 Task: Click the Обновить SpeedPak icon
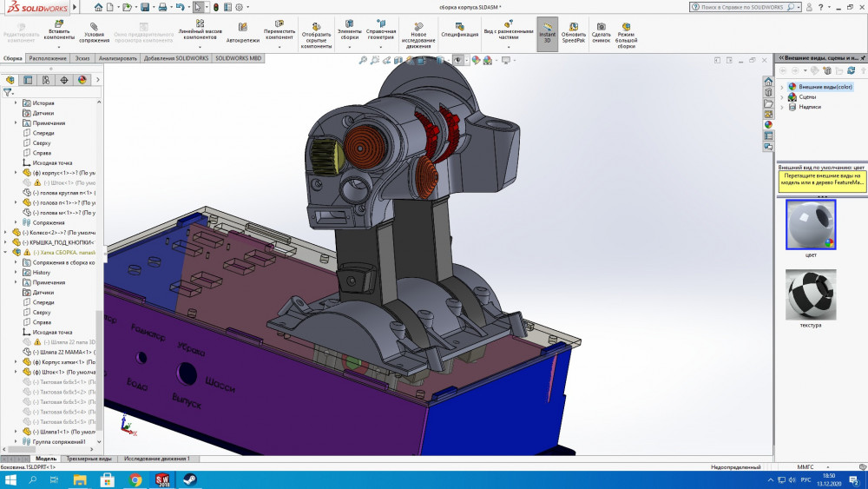click(x=573, y=27)
